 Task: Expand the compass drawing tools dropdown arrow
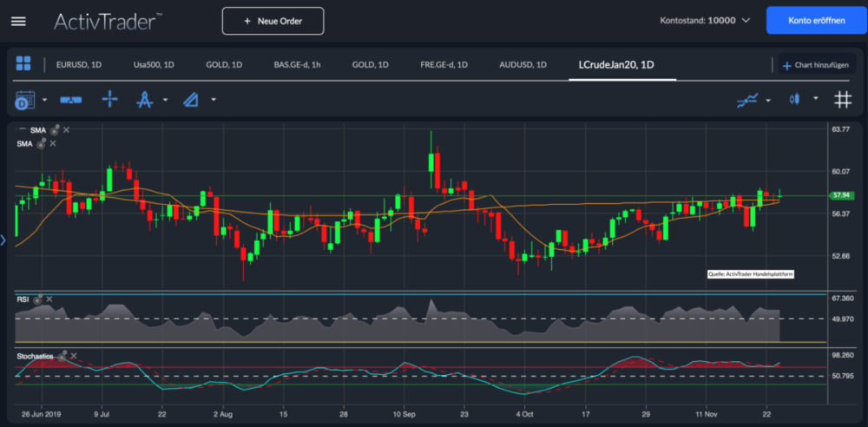click(x=165, y=101)
